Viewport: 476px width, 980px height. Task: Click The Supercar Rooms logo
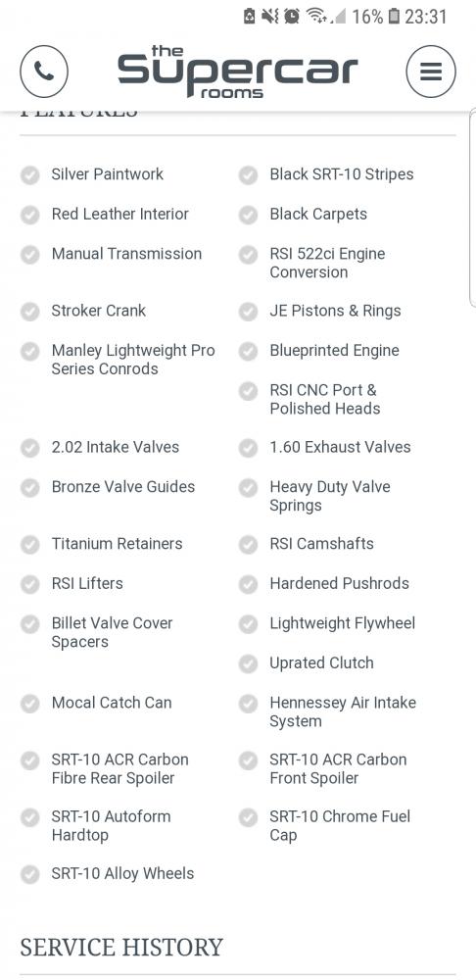click(237, 72)
